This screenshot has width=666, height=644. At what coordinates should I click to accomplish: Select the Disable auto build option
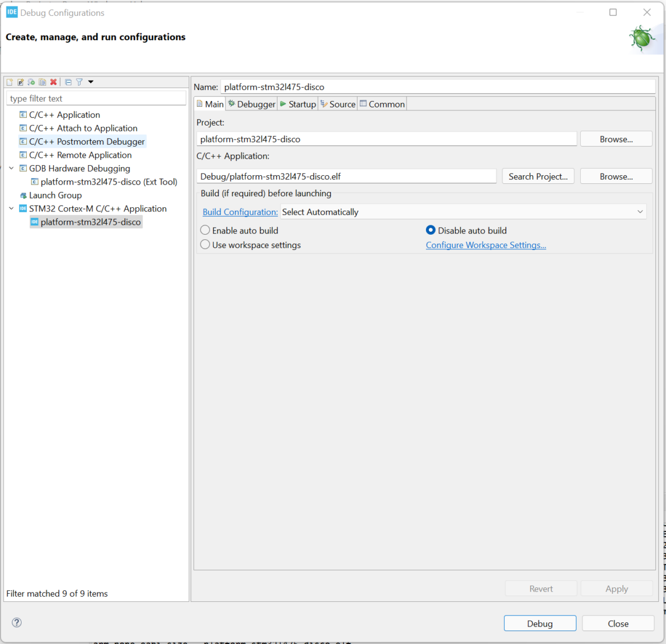click(x=431, y=230)
